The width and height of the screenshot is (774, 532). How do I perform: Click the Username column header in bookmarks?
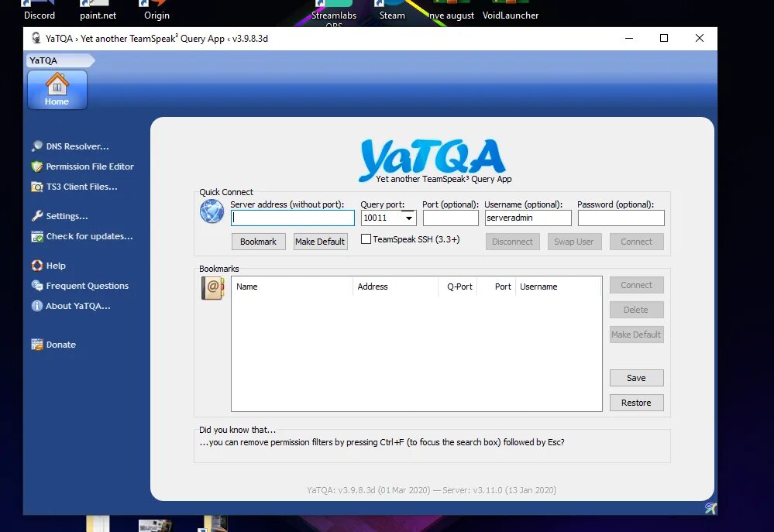click(559, 287)
